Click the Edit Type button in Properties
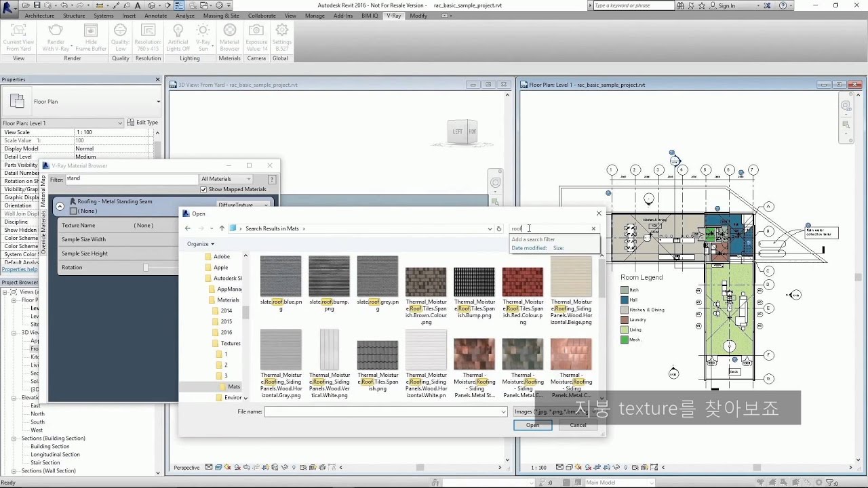 (143, 123)
